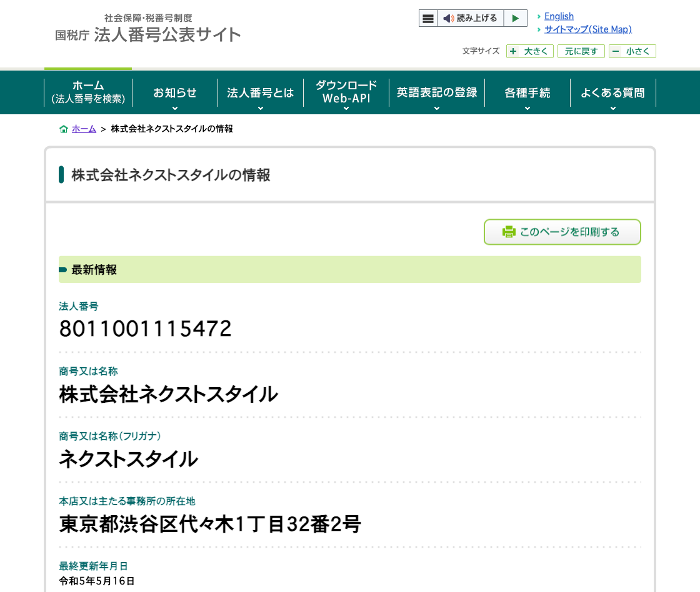
Task: Expand chevron under 英語表記の登録
Action: click(x=437, y=109)
